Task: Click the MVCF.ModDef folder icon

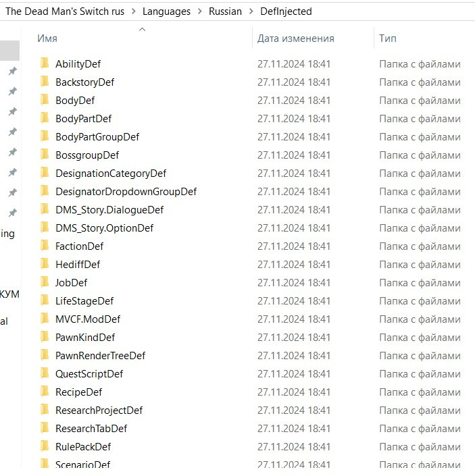Action: (x=45, y=318)
